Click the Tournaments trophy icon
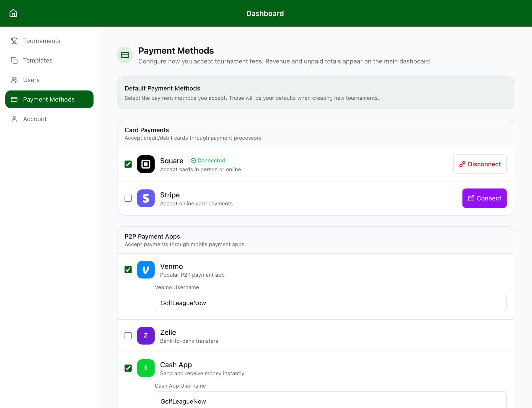 coord(14,41)
